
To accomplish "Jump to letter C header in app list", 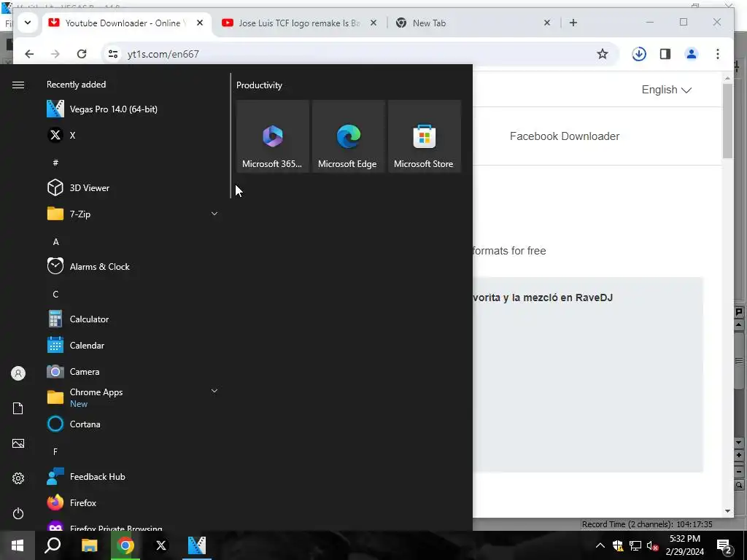I will point(55,295).
